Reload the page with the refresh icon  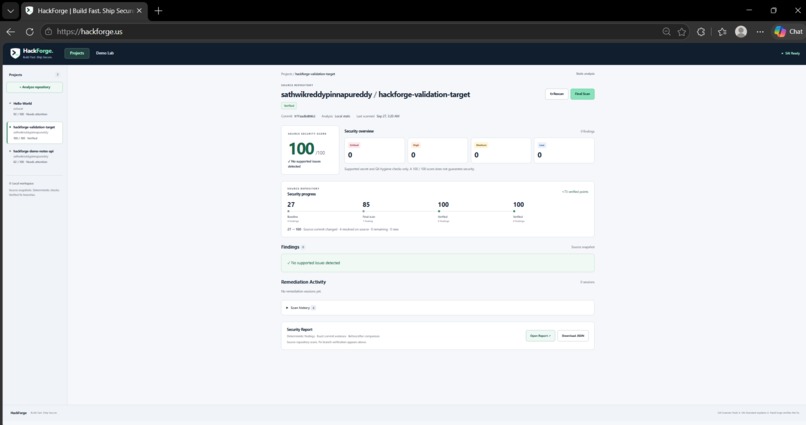[29, 31]
